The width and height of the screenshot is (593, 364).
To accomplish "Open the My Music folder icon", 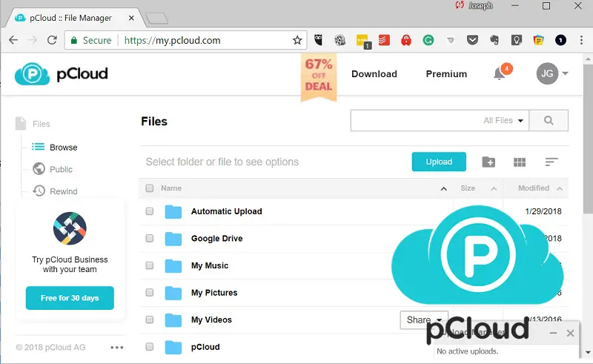I will [x=173, y=266].
